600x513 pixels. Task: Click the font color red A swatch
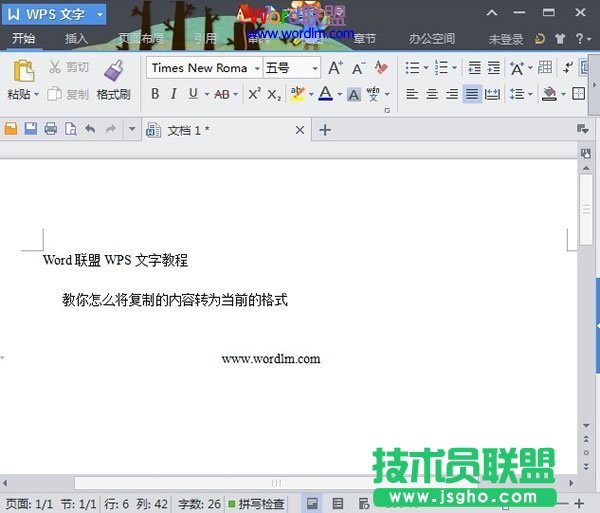coord(324,94)
